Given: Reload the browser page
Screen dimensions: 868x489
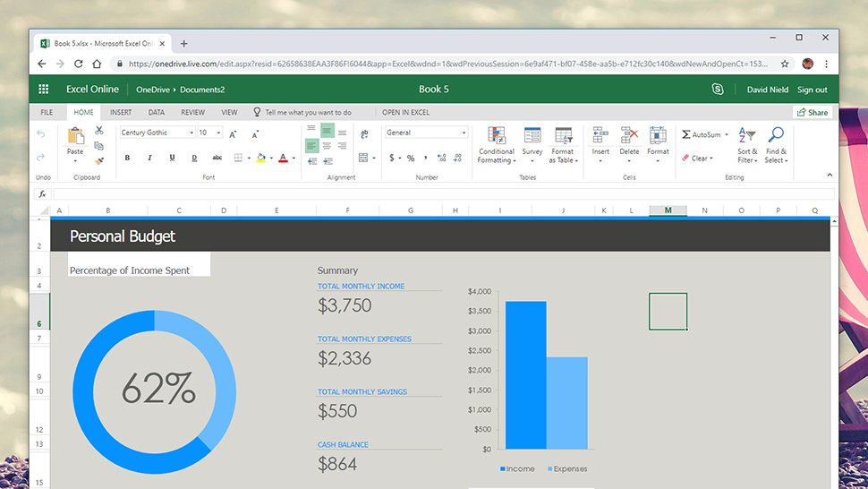Looking at the screenshot, I should (79, 64).
